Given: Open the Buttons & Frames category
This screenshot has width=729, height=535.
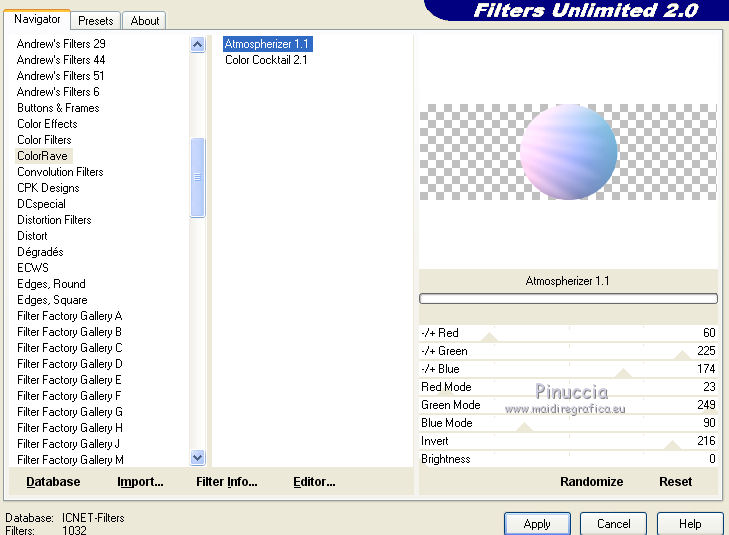Looking at the screenshot, I should 59,108.
